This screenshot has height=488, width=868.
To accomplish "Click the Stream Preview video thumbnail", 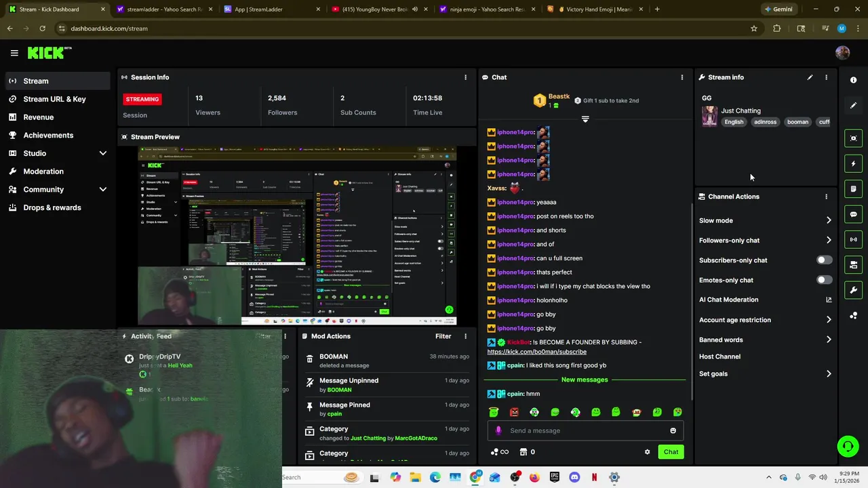I will (x=297, y=235).
